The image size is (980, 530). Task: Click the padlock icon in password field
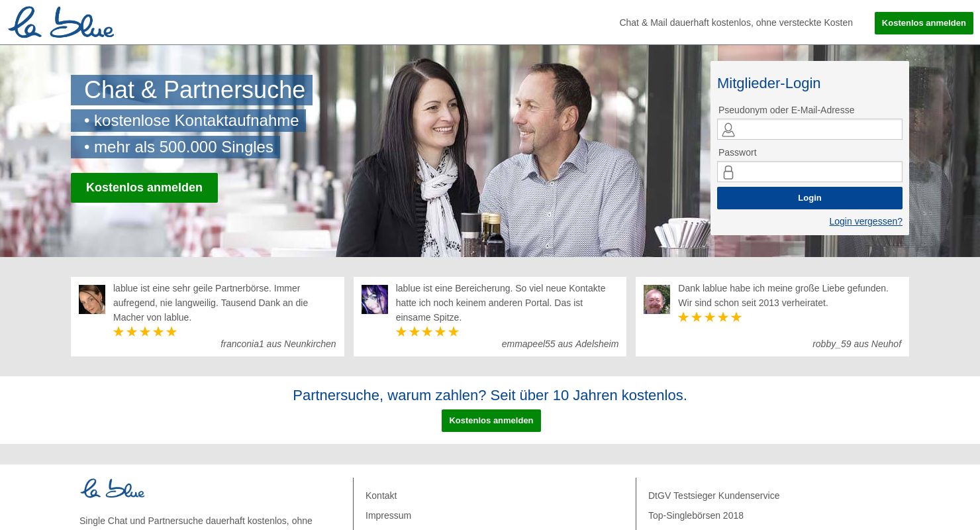click(x=728, y=172)
